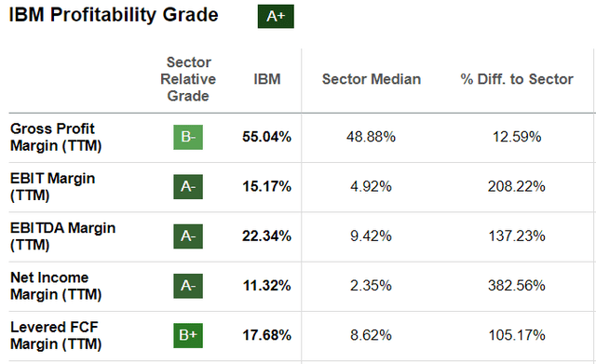The image size is (596, 364).
Task: Select the 382.56% net income difference value
Action: pyautogui.click(x=517, y=286)
